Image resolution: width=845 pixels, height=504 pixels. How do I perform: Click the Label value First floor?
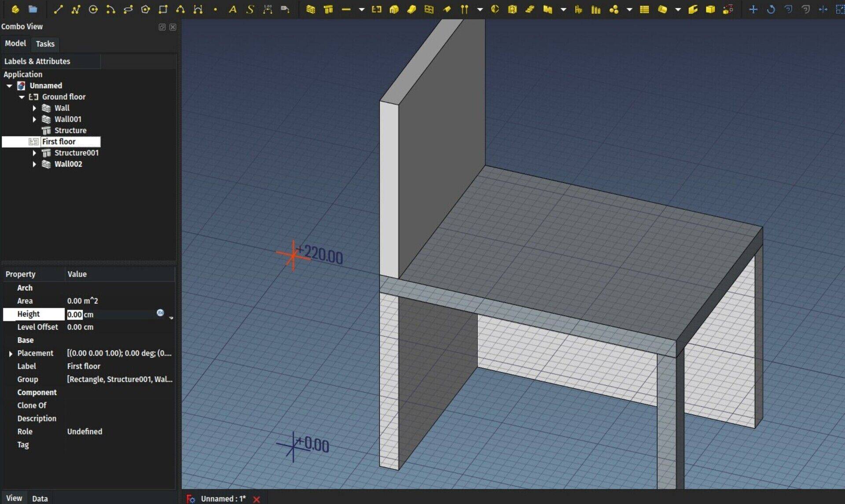tap(84, 366)
